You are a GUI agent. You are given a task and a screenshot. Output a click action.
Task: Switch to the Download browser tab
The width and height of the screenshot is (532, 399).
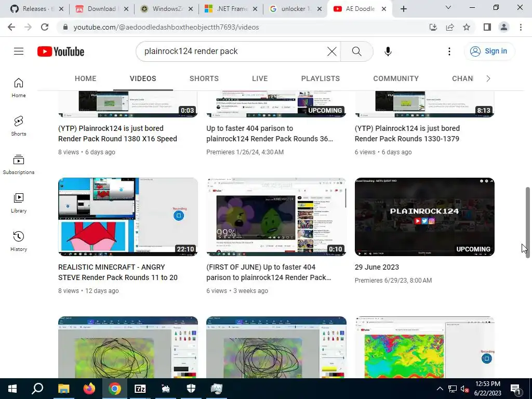pos(101,9)
